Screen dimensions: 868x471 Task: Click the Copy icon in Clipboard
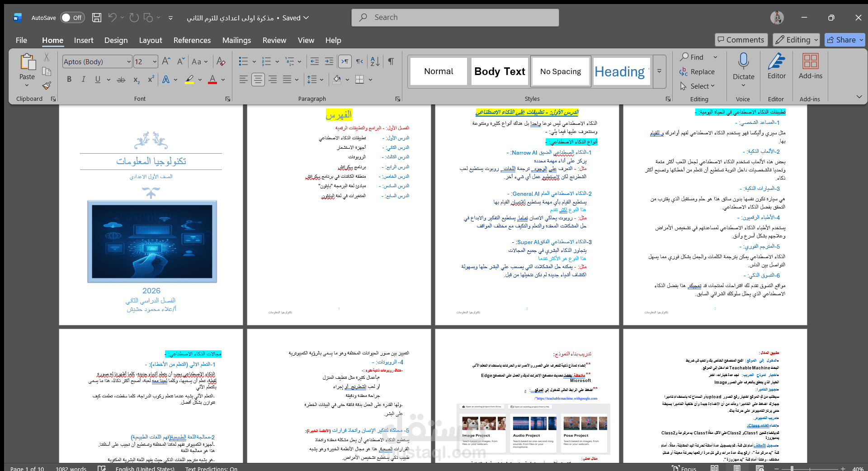point(47,71)
